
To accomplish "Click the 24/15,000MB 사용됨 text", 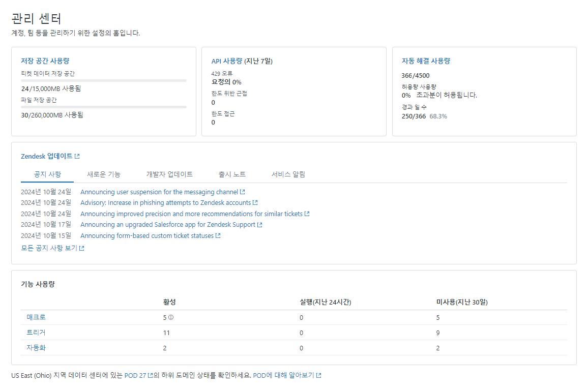I will click(x=51, y=89).
